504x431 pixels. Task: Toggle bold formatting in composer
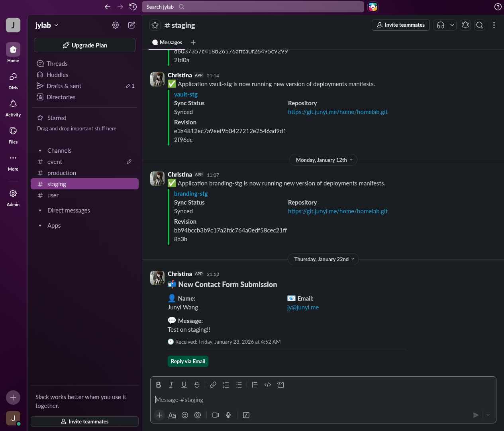pos(159,385)
